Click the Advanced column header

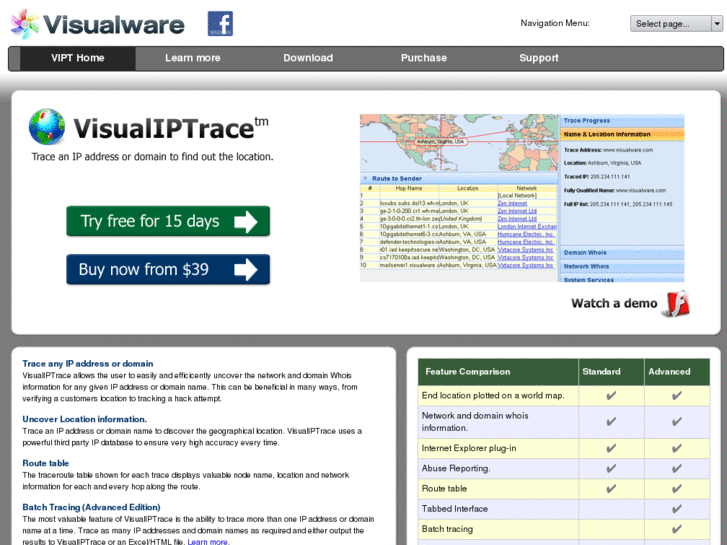point(677,372)
